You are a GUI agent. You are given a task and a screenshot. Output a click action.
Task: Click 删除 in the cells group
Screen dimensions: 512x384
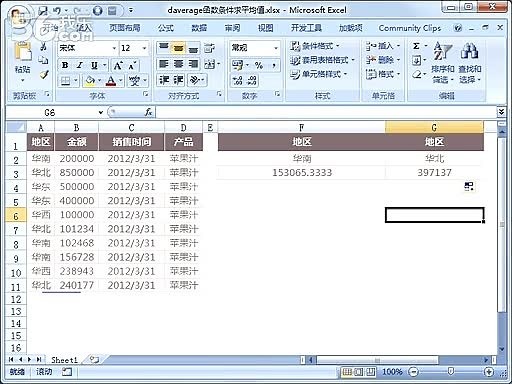[x=383, y=60]
